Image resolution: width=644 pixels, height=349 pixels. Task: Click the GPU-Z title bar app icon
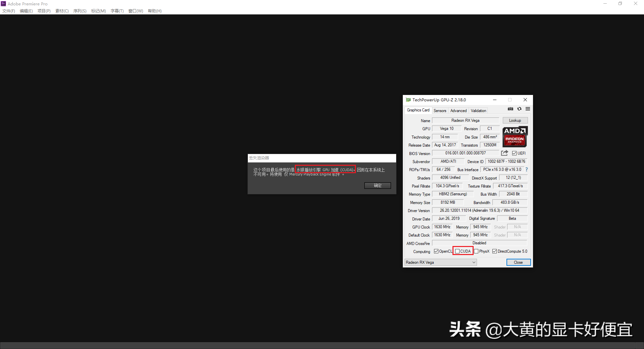[x=408, y=100]
